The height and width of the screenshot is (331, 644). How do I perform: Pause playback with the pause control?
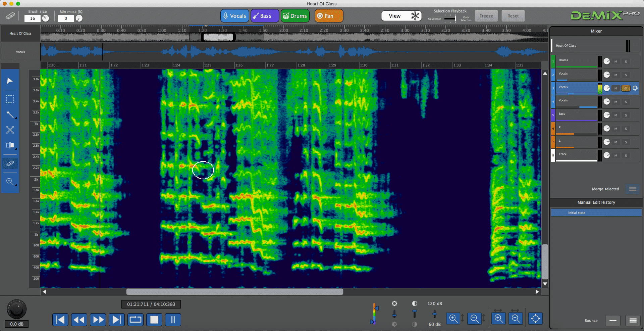tap(173, 320)
